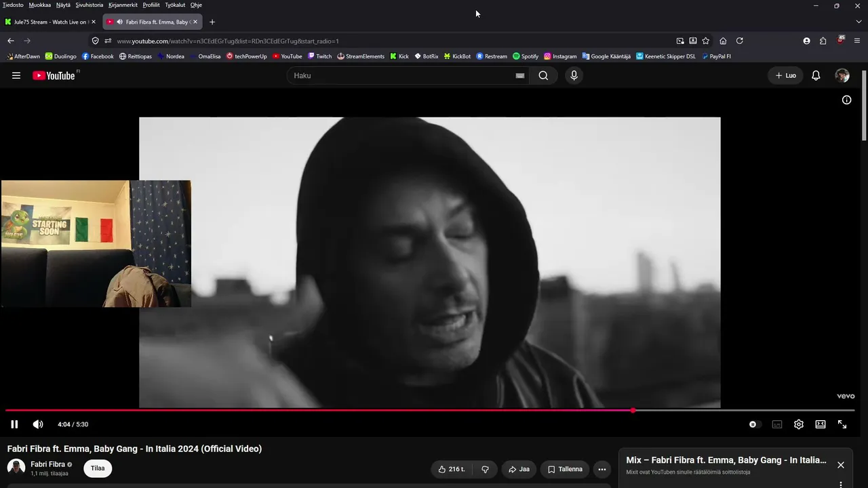Reload the page with refresh icon
This screenshot has width=868, height=488.
pos(739,41)
